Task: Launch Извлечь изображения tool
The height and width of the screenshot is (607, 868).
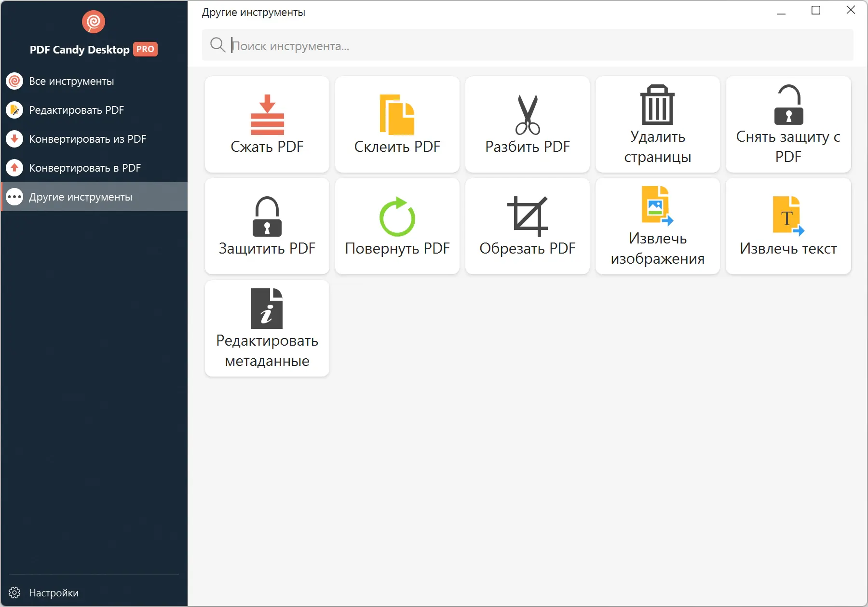Action: (657, 226)
